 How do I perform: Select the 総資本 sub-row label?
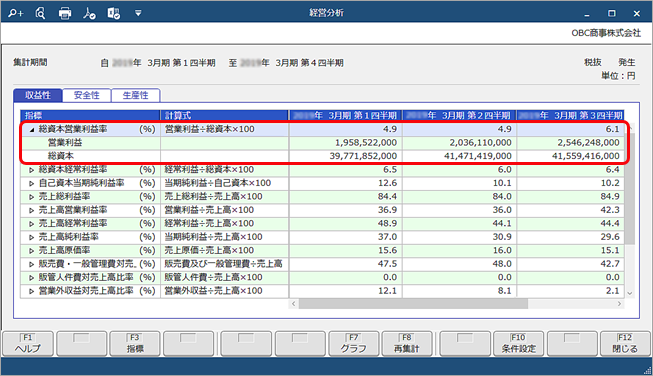click(61, 156)
